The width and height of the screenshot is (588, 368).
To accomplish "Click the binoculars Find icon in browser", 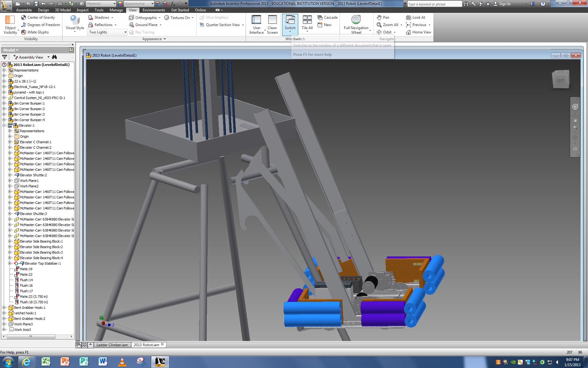I will [55, 57].
